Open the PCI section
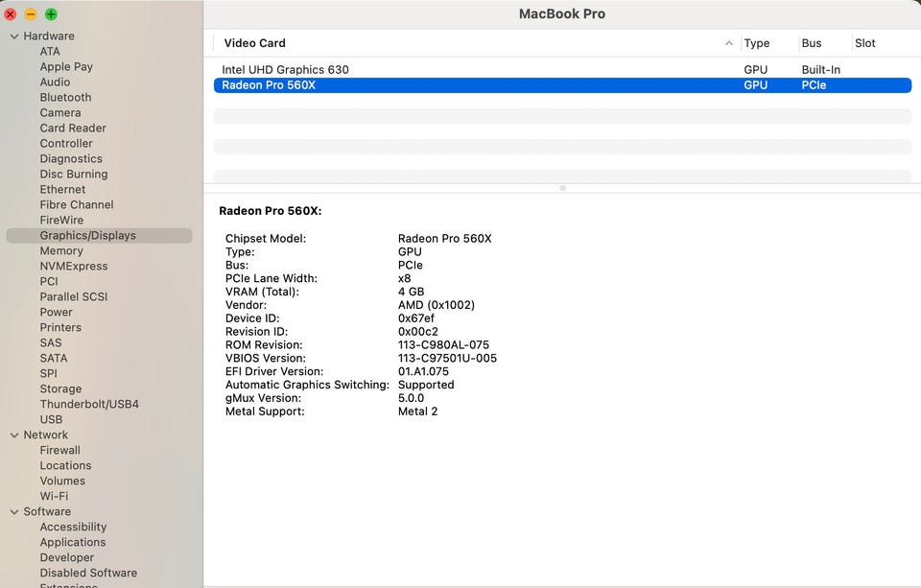This screenshot has height=588, width=921. (49, 281)
